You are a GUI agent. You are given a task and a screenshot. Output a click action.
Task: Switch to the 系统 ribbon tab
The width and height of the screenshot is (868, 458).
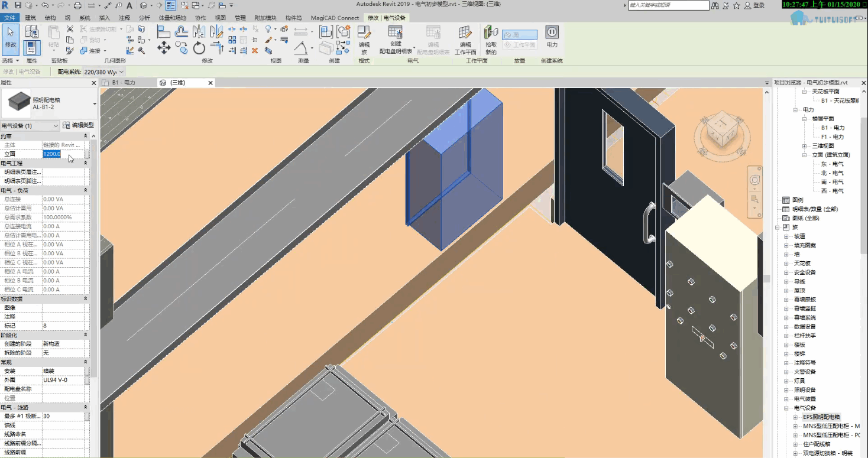point(85,18)
